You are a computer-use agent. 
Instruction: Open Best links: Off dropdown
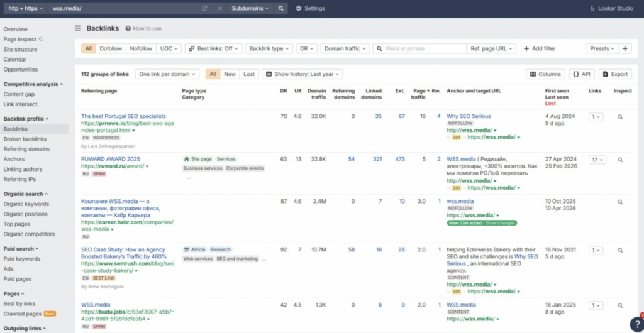point(213,48)
